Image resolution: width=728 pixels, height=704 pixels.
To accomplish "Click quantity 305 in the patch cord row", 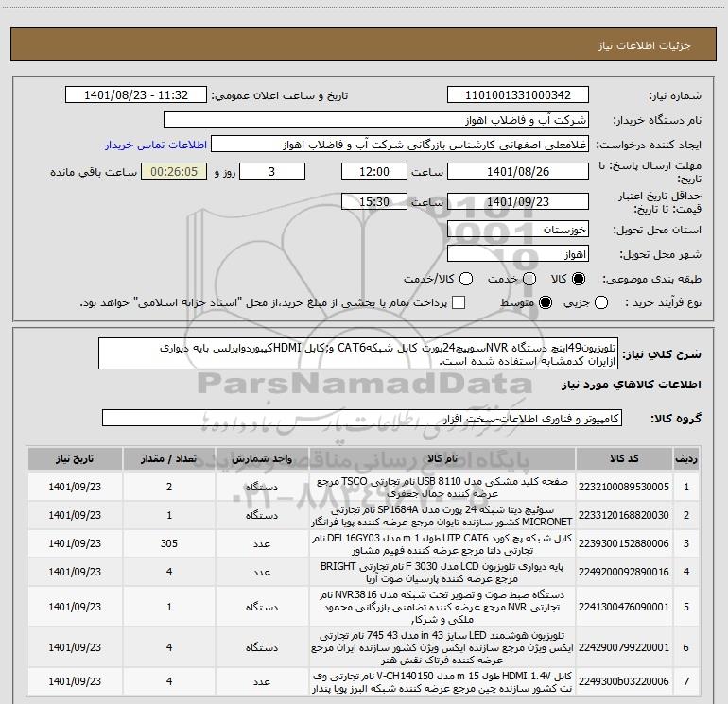I will pos(169,543).
